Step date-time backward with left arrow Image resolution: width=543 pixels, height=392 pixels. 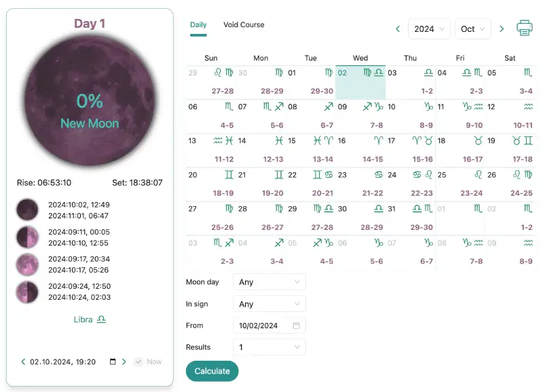click(23, 362)
